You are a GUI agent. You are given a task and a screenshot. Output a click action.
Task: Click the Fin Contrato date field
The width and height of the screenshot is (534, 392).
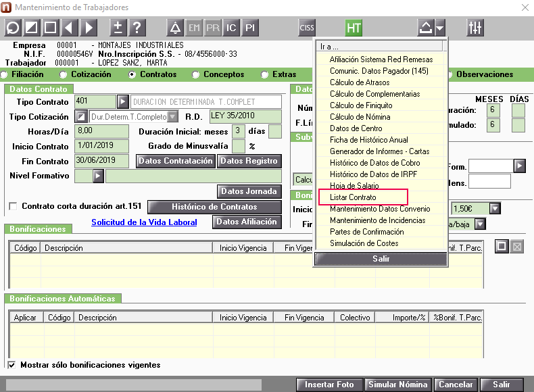click(101, 161)
